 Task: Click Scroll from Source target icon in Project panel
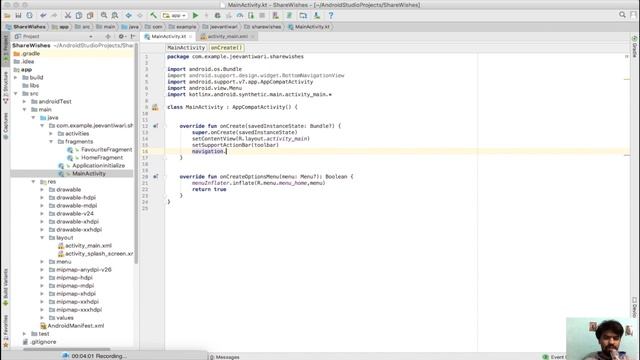[x=108, y=36]
